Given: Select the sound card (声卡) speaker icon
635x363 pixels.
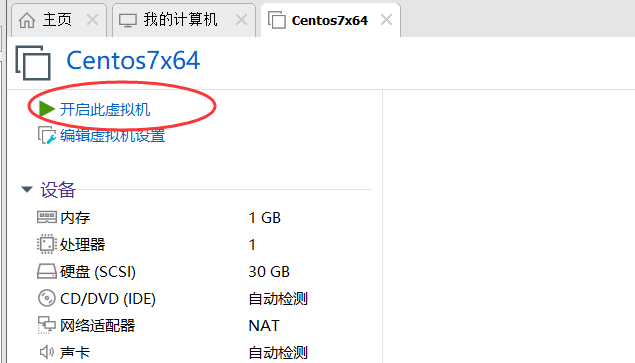Looking at the screenshot, I should point(47,352).
